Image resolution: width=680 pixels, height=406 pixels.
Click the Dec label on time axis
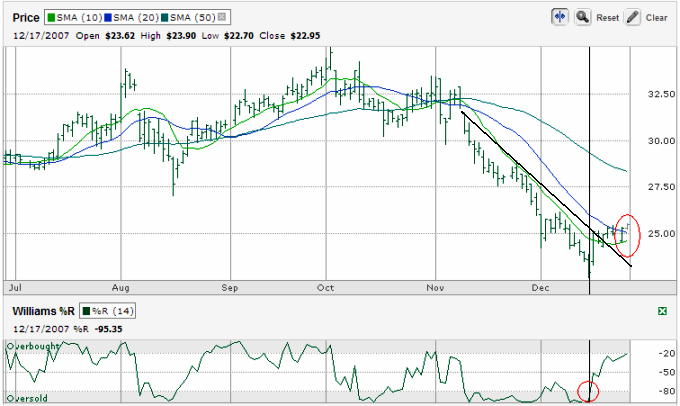click(x=540, y=288)
